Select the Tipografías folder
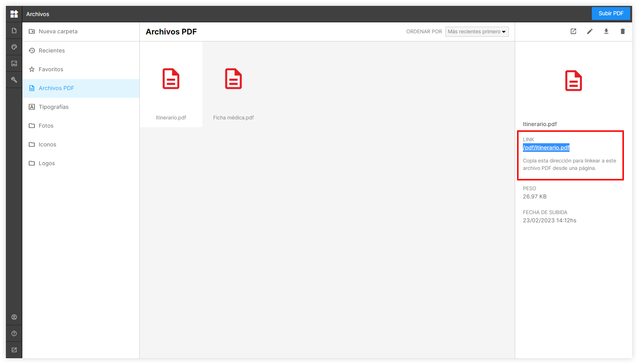This screenshot has height=364, width=638. (x=54, y=107)
